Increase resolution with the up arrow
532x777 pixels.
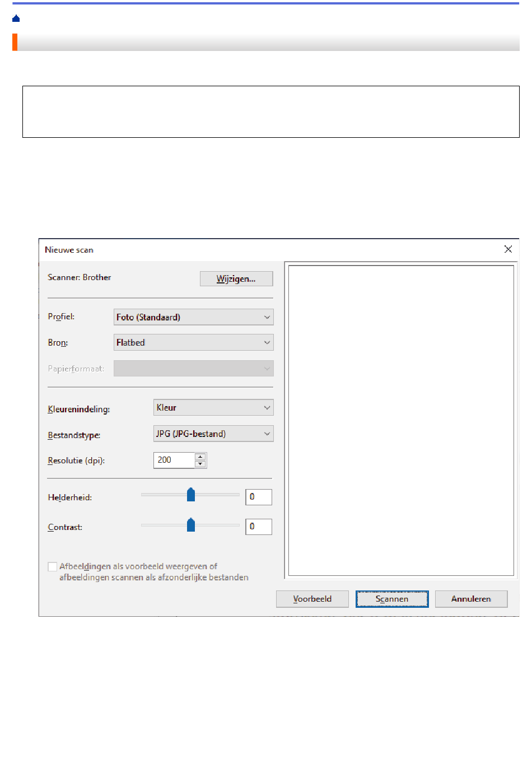pyautogui.click(x=200, y=457)
